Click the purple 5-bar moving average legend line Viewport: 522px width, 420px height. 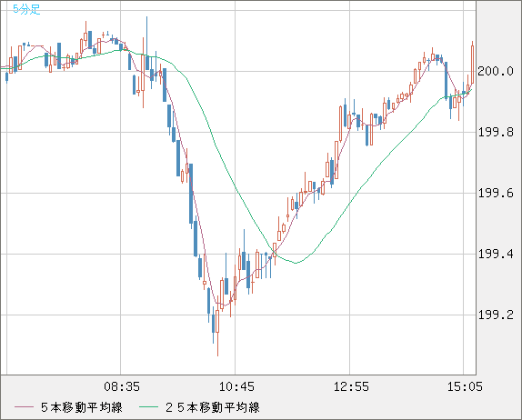[24, 407]
